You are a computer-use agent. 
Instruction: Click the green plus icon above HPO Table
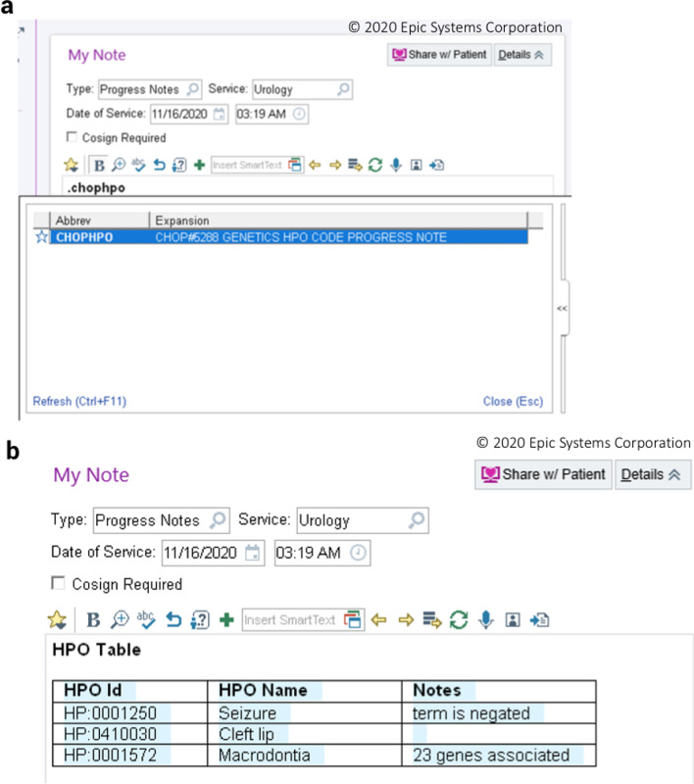click(226, 619)
